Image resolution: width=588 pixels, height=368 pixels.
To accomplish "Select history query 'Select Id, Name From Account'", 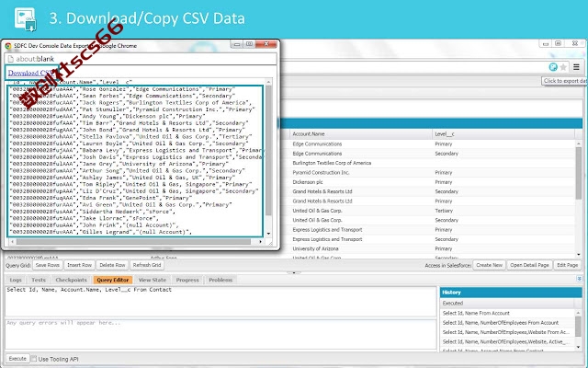I will 507,313.
